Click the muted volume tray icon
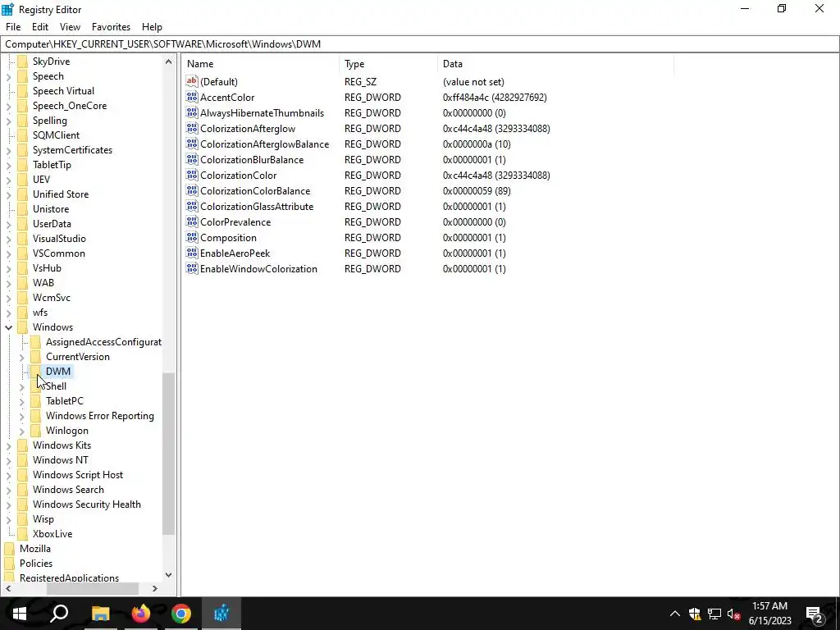This screenshot has width=840, height=630. pyautogui.click(x=734, y=614)
